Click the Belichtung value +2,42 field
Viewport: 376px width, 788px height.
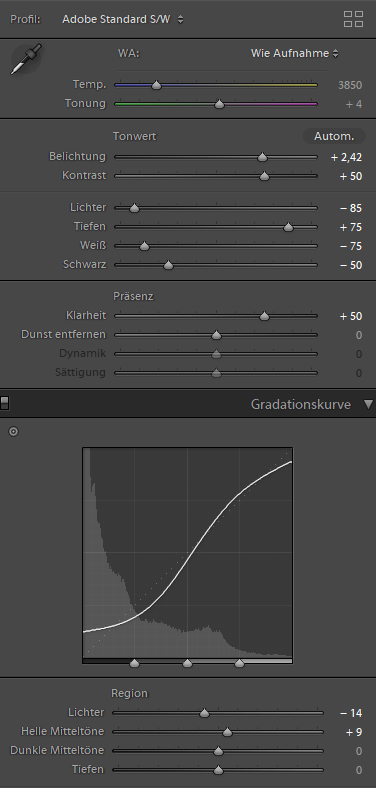[x=346, y=157]
